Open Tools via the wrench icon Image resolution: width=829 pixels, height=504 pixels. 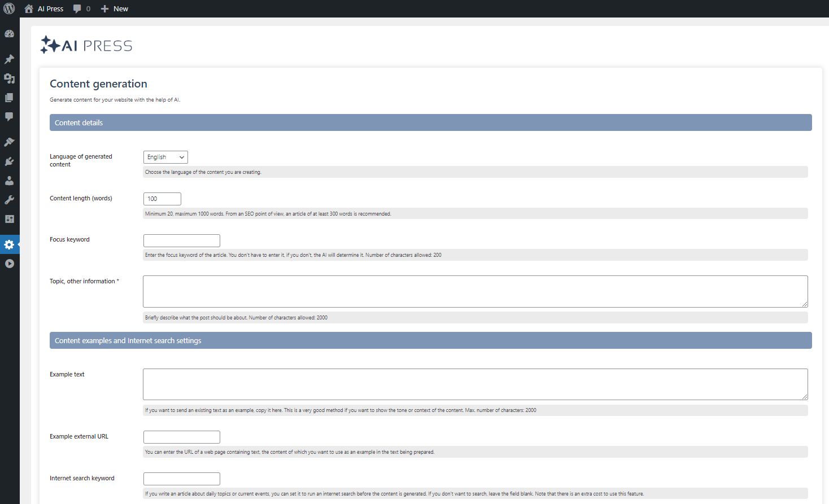tap(9, 200)
